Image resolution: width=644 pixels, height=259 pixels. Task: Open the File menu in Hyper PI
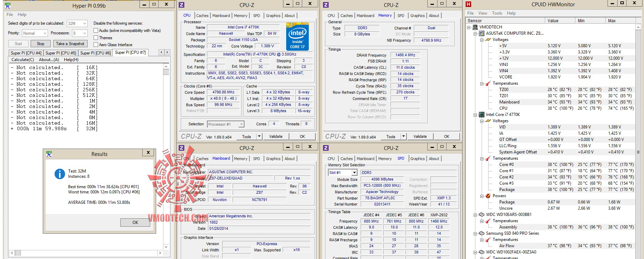[10, 15]
